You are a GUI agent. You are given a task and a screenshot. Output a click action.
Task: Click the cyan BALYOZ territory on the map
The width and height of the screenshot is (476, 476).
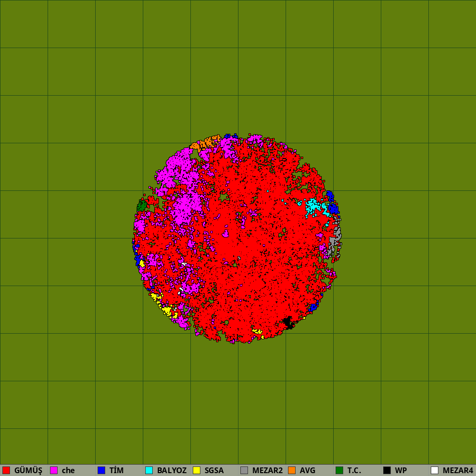click(x=313, y=206)
